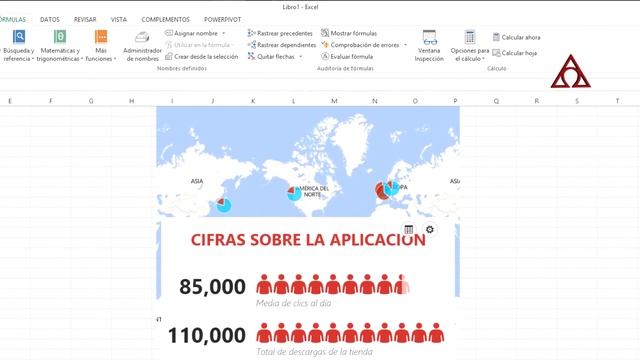Image resolution: width=640 pixels, height=360 pixels.
Task: Run Comprobación de errores
Action: [360, 45]
